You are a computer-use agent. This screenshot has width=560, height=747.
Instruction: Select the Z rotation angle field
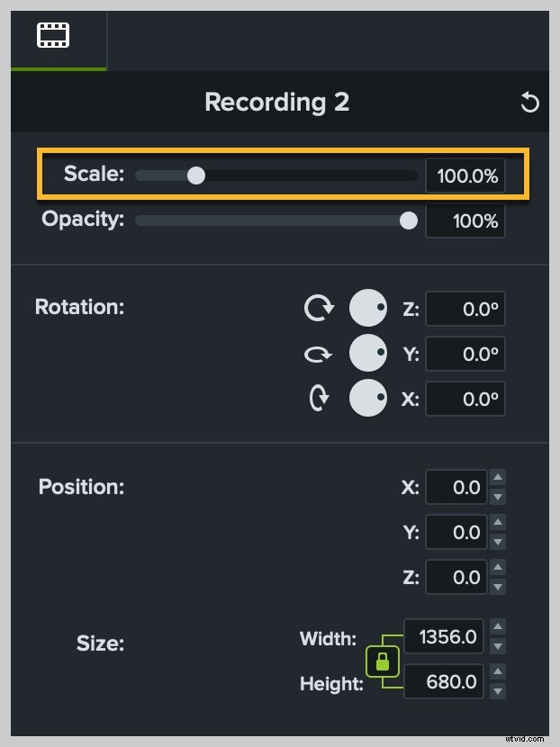pos(465,308)
